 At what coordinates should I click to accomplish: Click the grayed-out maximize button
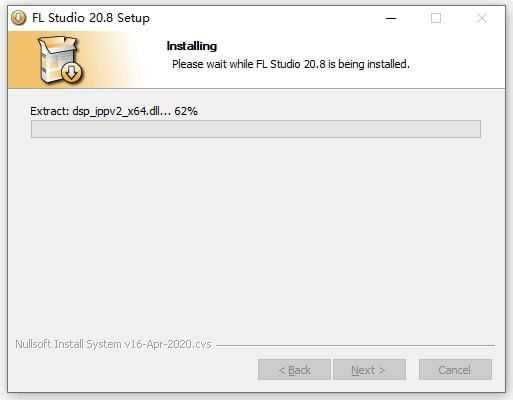click(x=436, y=18)
